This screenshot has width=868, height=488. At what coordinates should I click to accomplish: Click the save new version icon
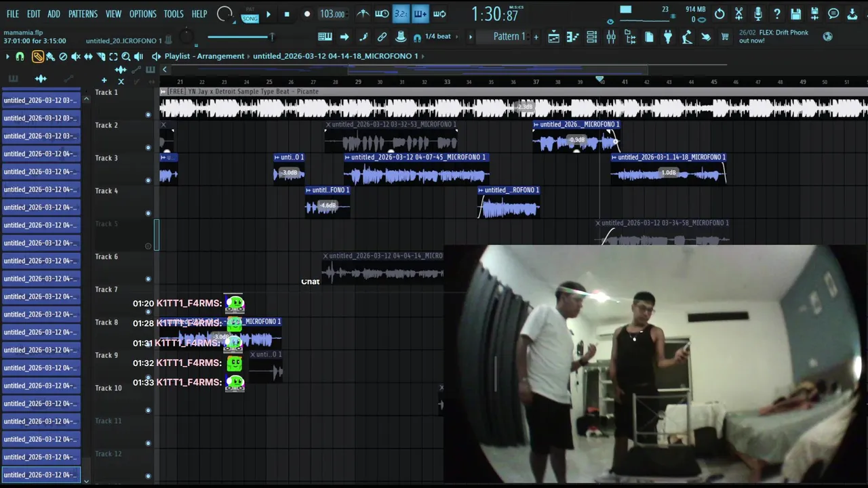[x=815, y=14]
